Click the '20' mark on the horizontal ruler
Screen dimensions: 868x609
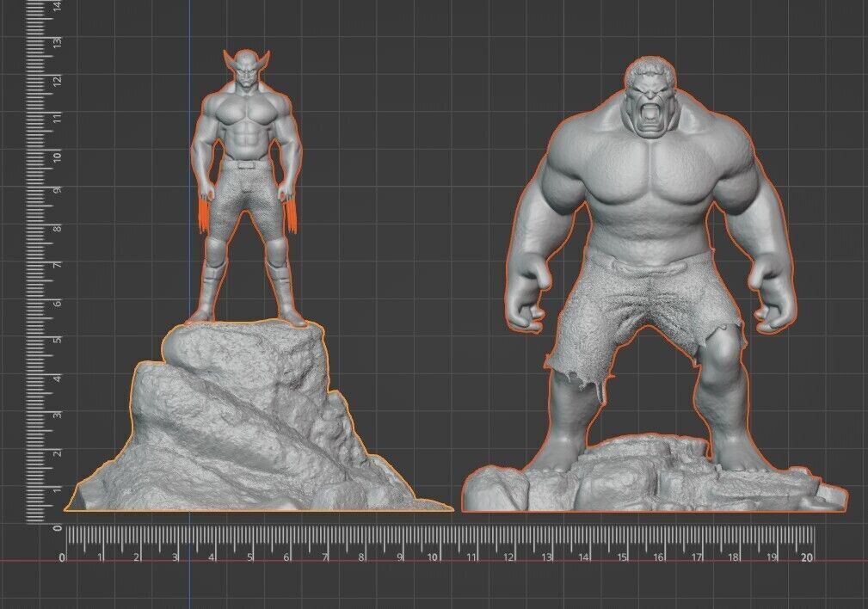(807, 557)
